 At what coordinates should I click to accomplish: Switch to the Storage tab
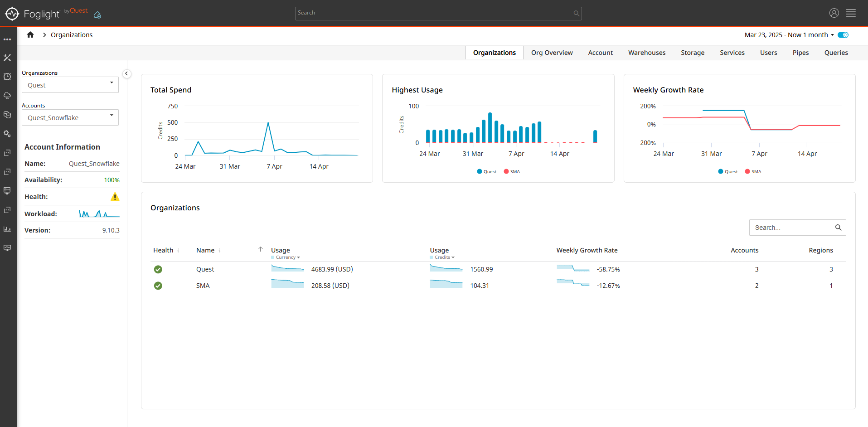click(693, 53)
